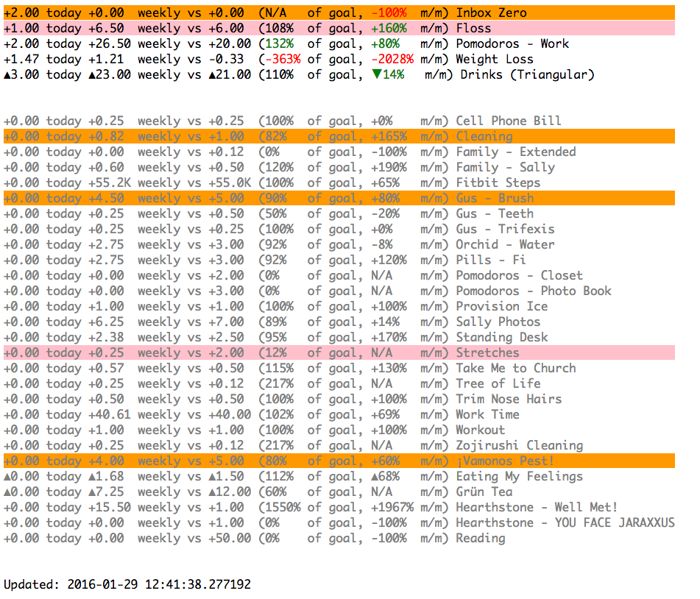This screenshot has height=599, width=700.
Task: Select the Inbox Zero row label
Action: [491, 13]
